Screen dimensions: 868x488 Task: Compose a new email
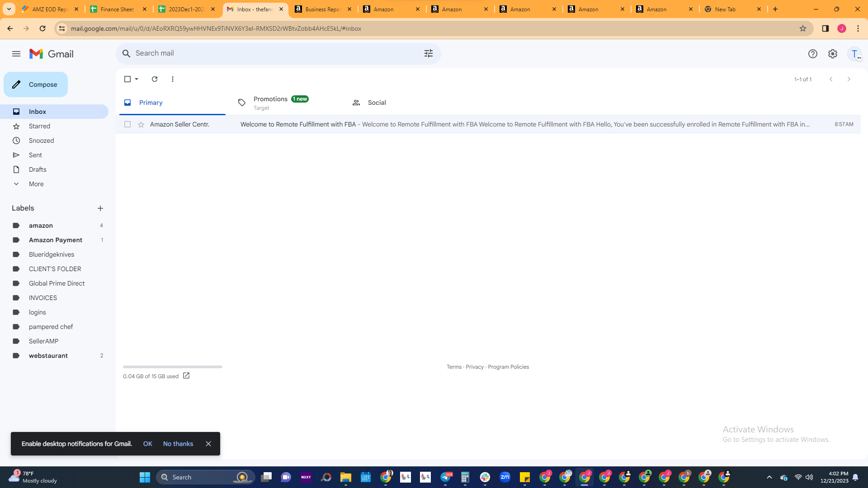[x=36, y=84]
